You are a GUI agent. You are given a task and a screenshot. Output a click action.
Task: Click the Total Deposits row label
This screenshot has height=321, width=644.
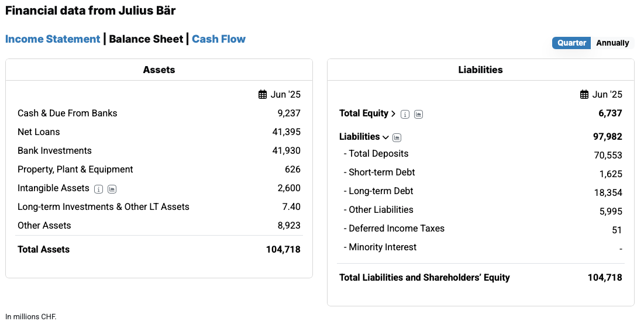pyautogui.click(x=378, y=154)
